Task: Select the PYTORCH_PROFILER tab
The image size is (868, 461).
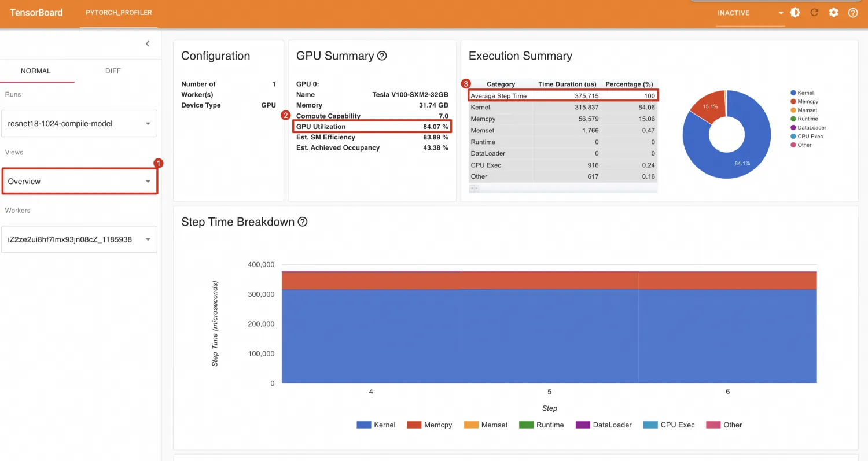Action: pyautogui.click(x=119, y=13)
